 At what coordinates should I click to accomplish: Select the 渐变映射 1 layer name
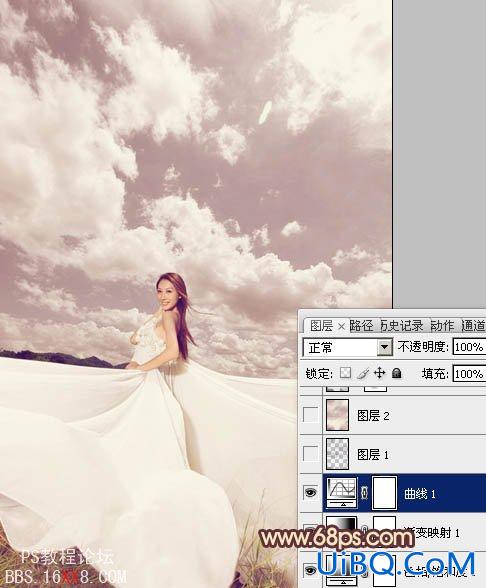point(431,532)
